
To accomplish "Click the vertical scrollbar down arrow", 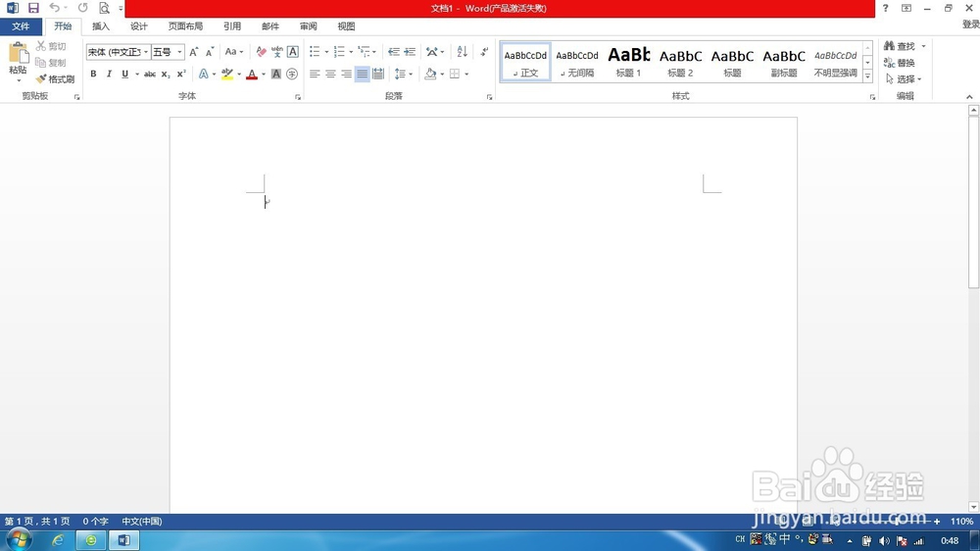I will 973,507.
